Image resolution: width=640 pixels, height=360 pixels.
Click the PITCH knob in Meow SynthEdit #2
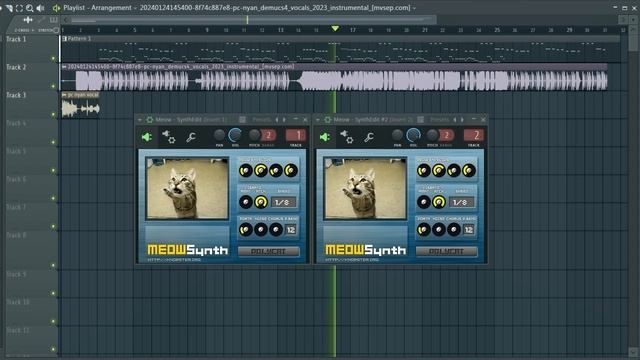click(433, 135)
